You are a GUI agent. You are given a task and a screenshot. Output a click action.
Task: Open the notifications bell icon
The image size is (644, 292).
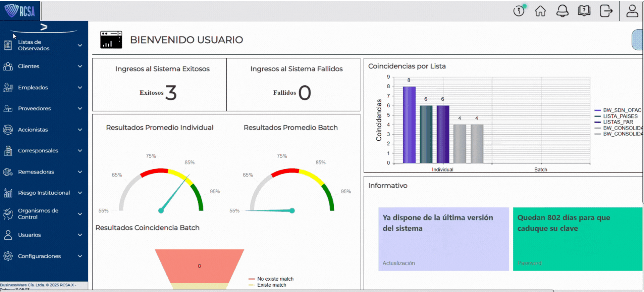pos(562,11)
